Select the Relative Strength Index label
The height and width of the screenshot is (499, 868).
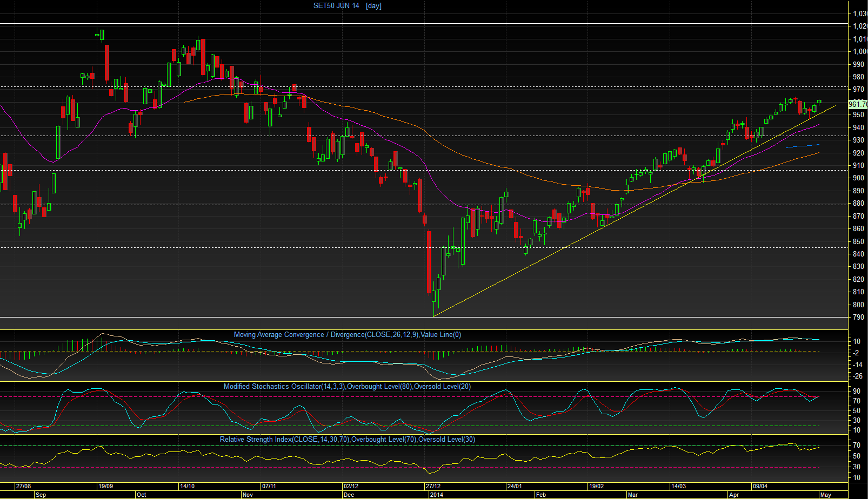click(x=348, y=440)
